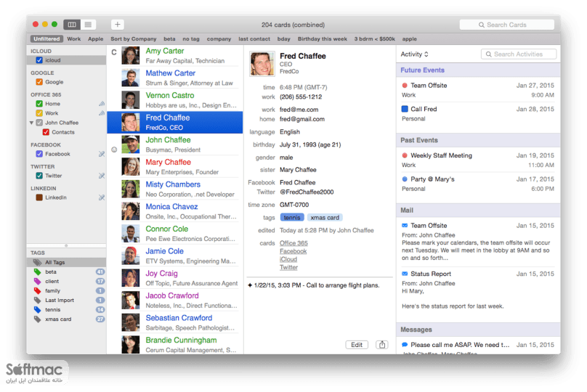Toggle the icloud account checkbox

pos(39,60)
